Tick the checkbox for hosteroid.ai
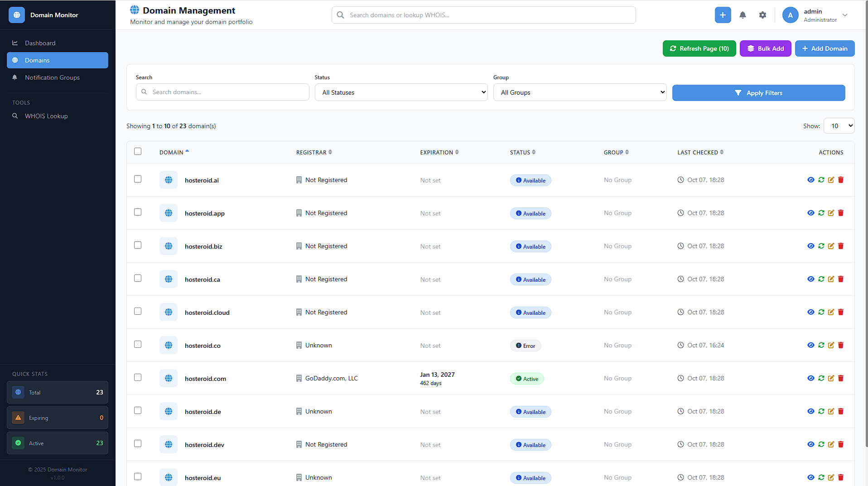The height and width of the screenshot is (486, 868). tap(138, 179)
